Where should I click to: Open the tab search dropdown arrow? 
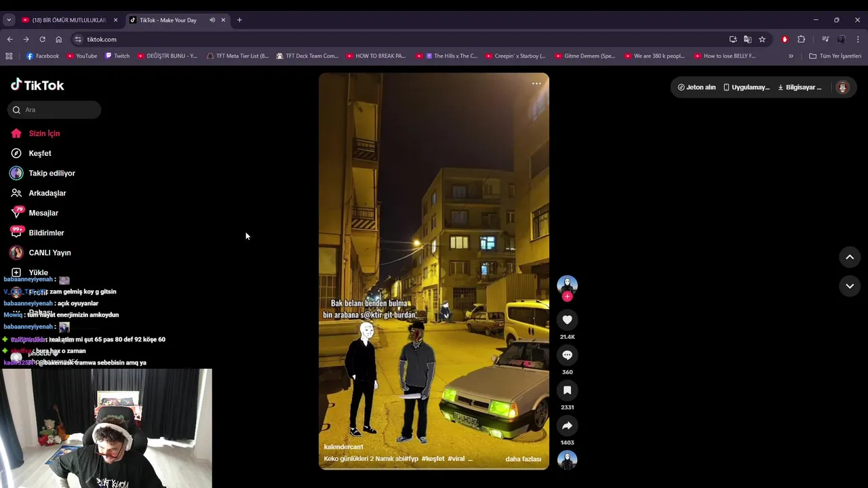click(9, 20)
